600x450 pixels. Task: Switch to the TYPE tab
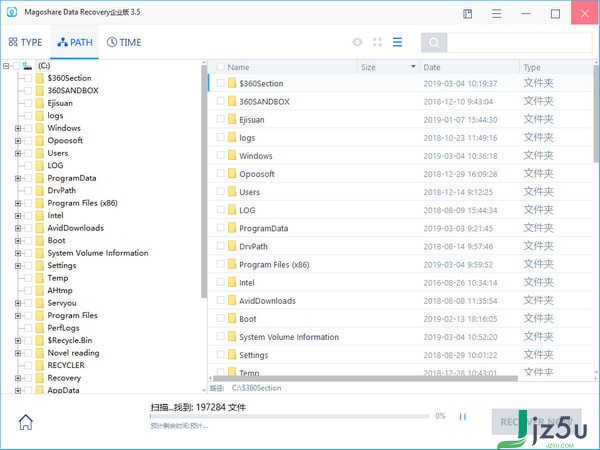(x=26, y=42)
